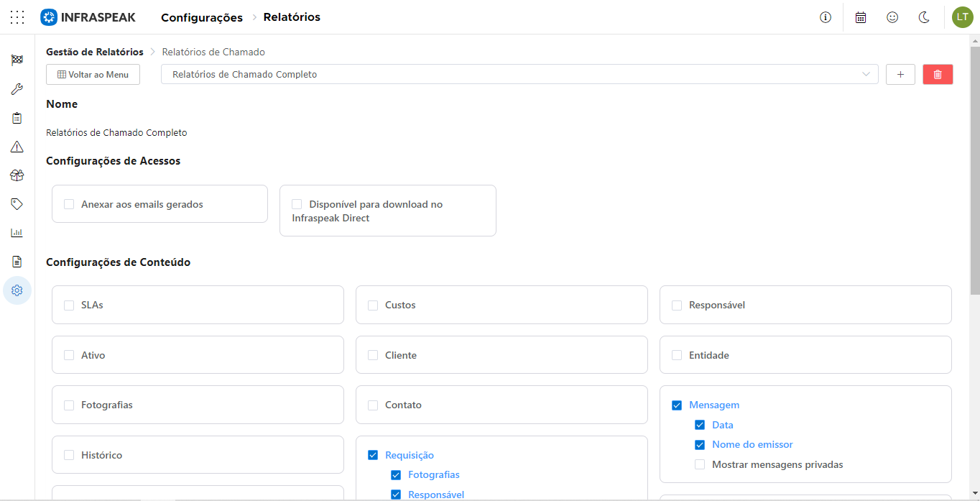Open the box stock sidebar icon
This screenshot has width=980, height=501.
(x=17, y=175)
